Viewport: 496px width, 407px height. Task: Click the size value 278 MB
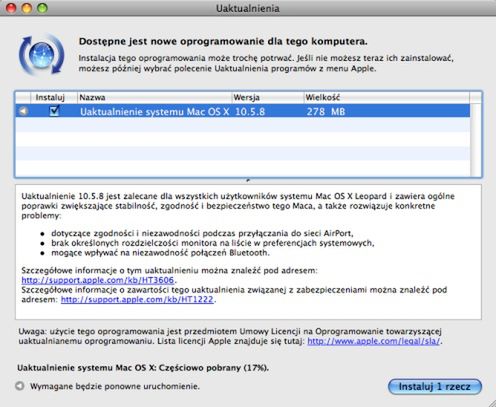click(326, 111)
